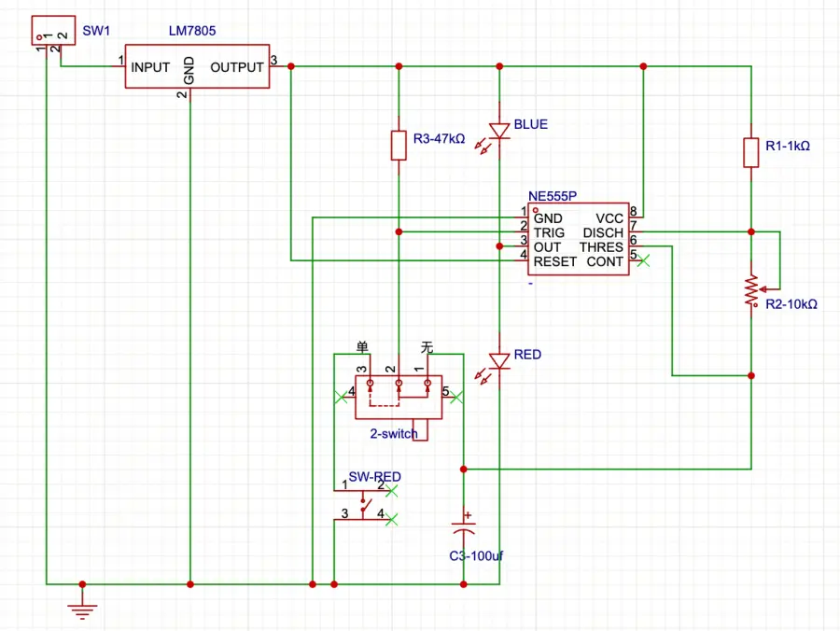840x631 pixels.
Task: Click the R2-10kΩ potentiometer symbol
Action: click(750, 290)
